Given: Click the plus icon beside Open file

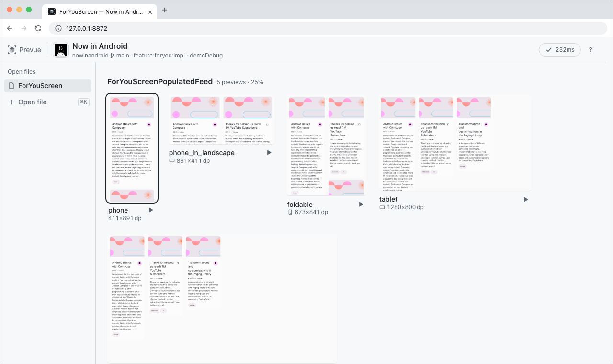Looking at the screenshot, I should (x=11, y=102).
